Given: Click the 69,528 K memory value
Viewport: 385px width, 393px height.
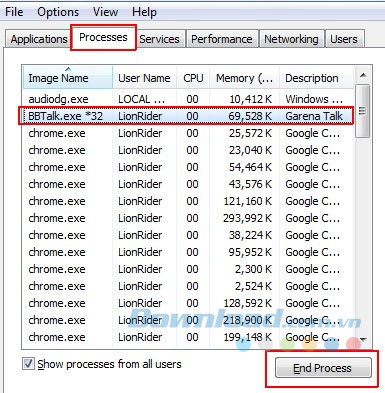Looking at the screenshot, I should [250, 116].
